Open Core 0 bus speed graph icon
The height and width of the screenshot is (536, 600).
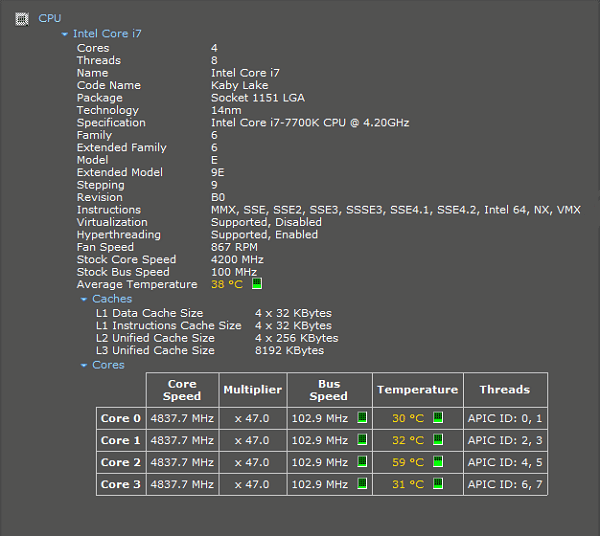click(362, 417)
